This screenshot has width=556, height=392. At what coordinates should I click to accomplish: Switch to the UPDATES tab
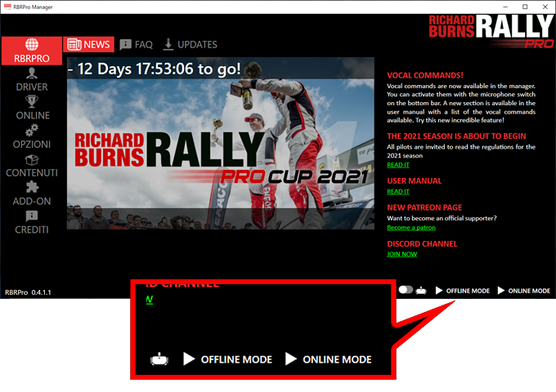[190, 44]
